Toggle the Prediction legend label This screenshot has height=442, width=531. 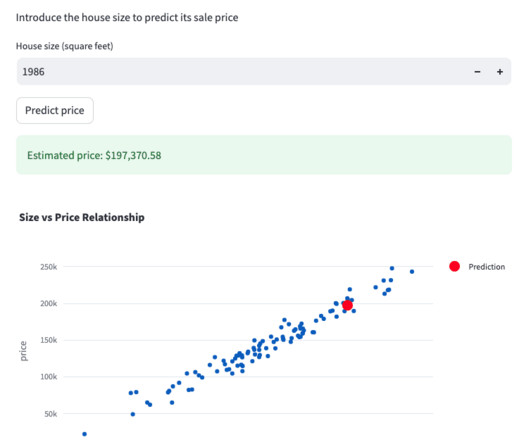coord(487,267)
